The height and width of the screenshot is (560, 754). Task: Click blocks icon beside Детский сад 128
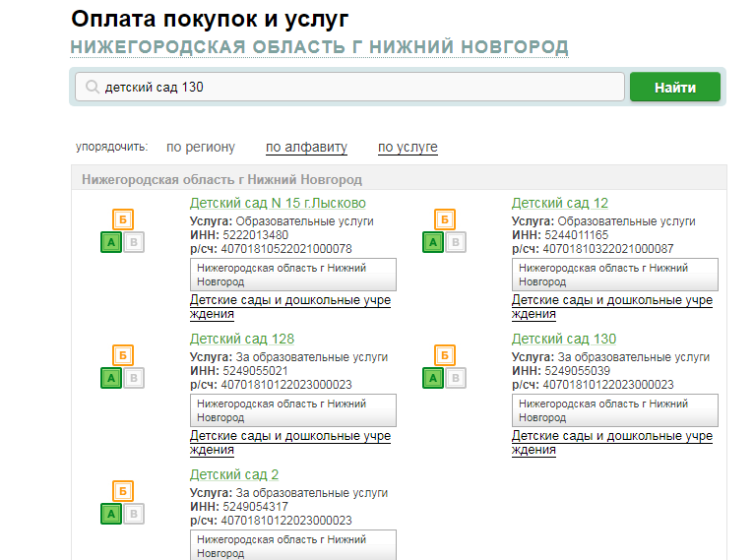[123, 367]
